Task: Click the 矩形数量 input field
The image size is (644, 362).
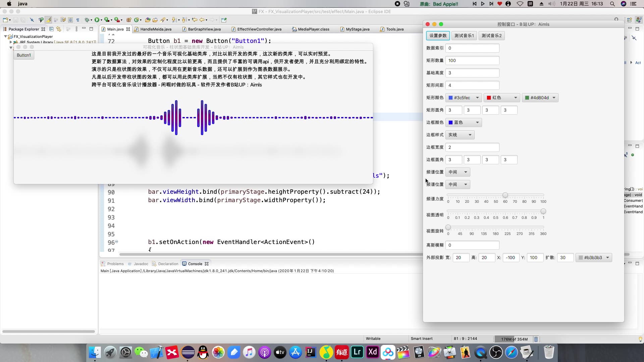Action: (x=472, y=60)
